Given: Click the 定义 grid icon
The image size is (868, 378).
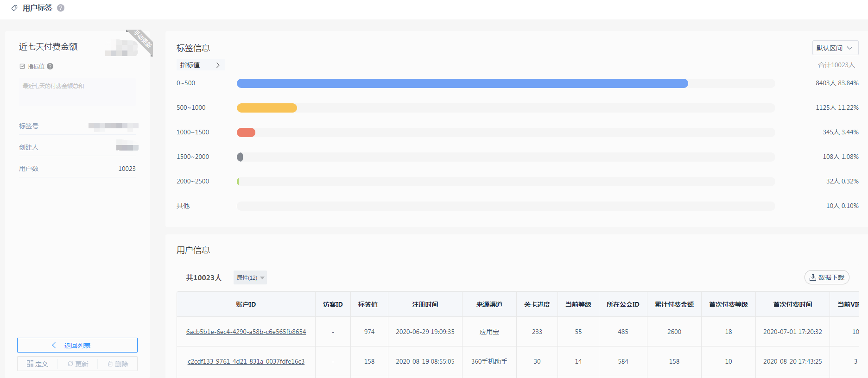Looking at the screenshot, I should (30, 364).
